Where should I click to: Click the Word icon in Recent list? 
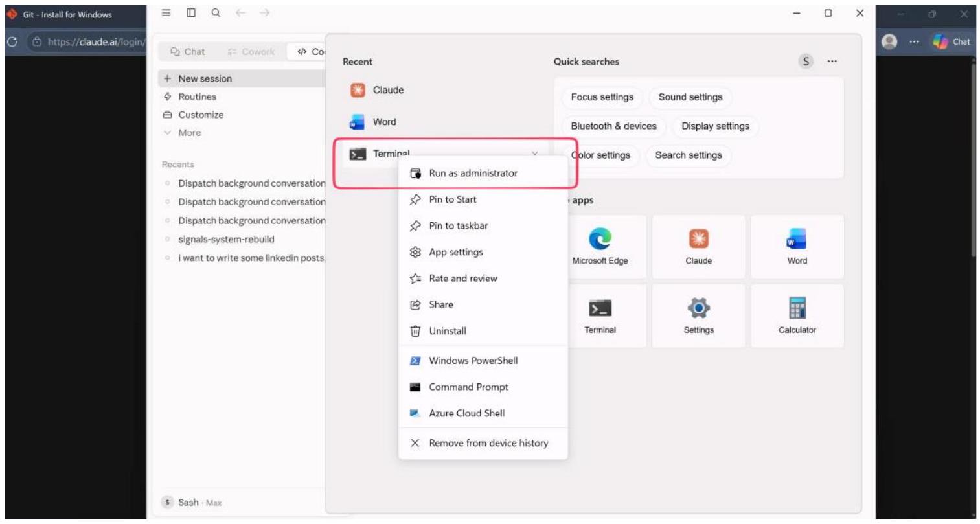(358, 122)
